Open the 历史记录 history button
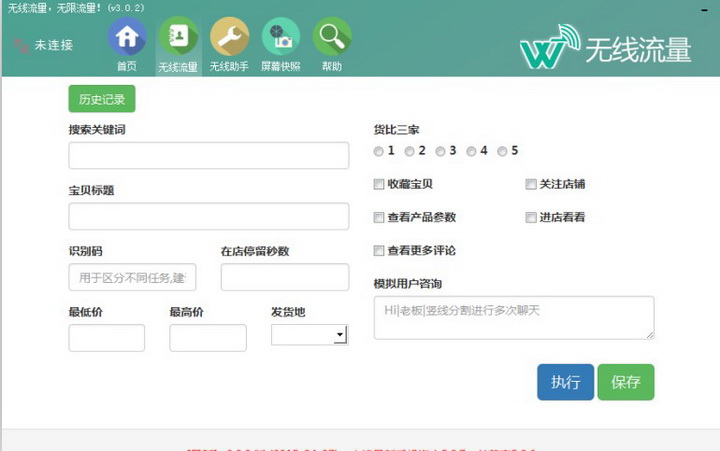This screenshot has width=720, height=451. 102,99
